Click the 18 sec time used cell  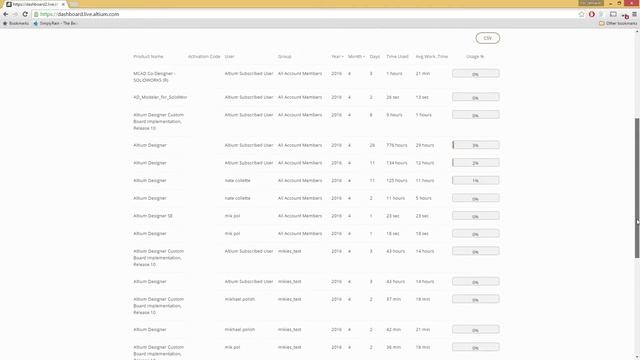393,233
